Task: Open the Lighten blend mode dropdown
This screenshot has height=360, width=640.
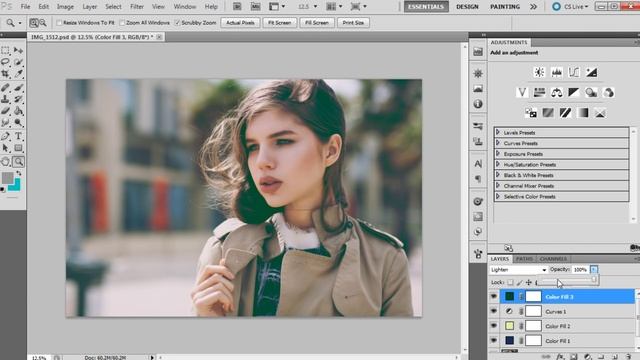Action: (x=518, y=270)
